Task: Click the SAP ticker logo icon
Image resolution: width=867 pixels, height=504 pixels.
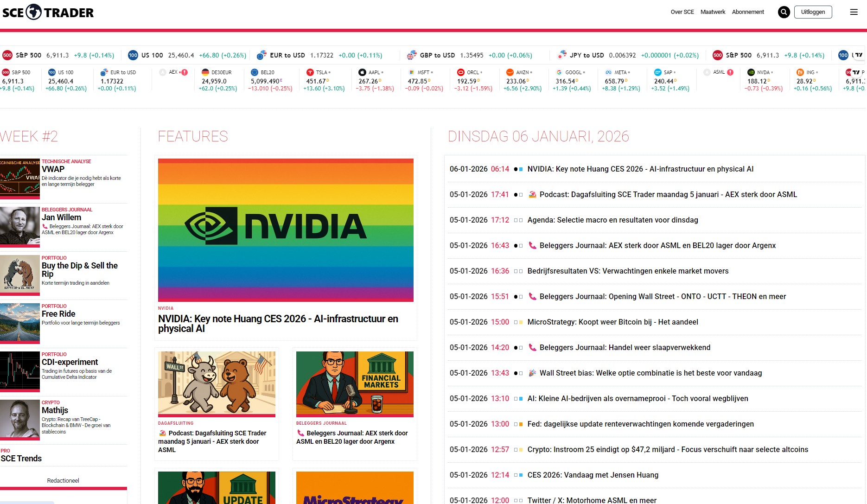Action: [658, 72]
